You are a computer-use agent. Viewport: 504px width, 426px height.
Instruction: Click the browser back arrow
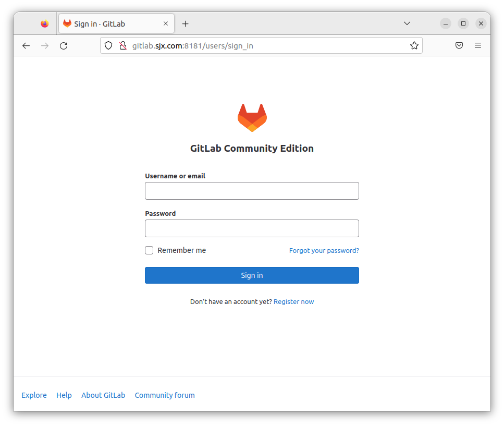click(26, 46)
